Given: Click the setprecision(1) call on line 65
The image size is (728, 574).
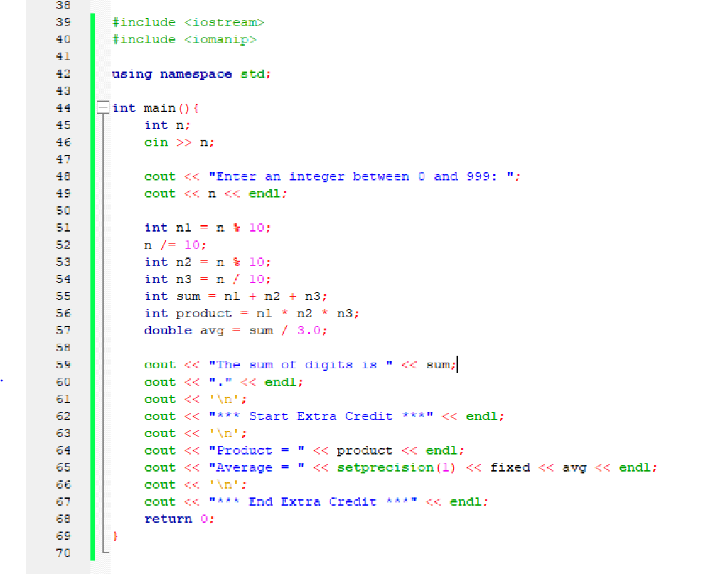Looking at the screenshot, I should (x=395, y=467).
